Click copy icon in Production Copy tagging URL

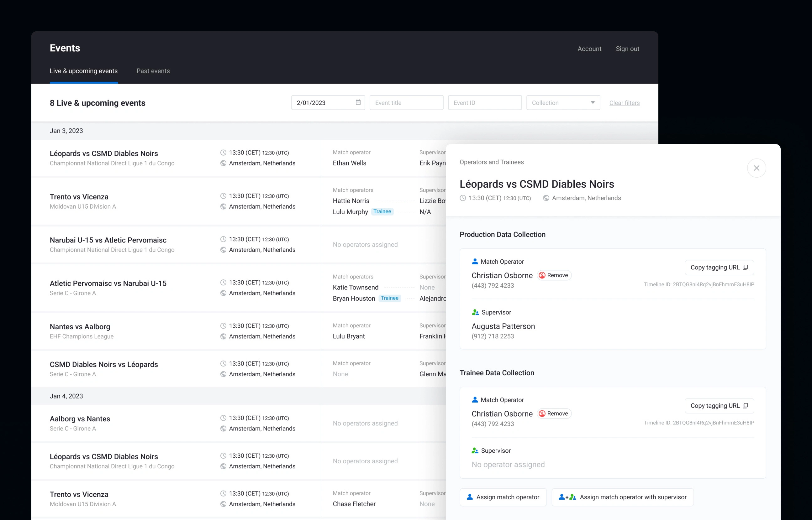(x=745, y=268)
